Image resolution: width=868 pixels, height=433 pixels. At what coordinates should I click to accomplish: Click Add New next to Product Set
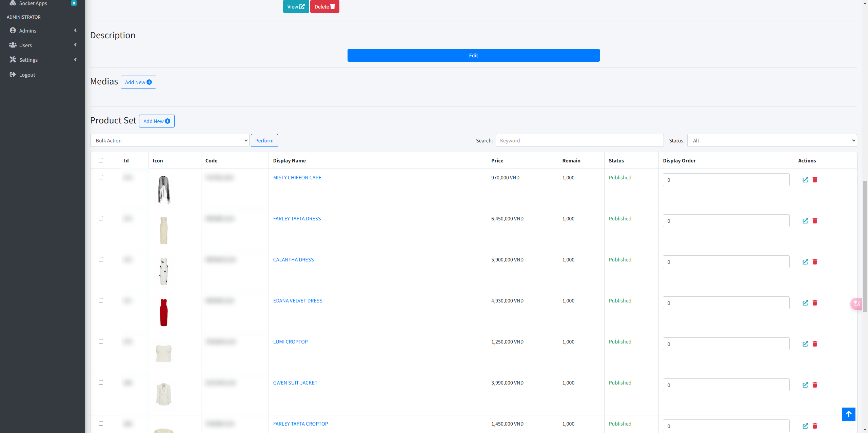157,121
